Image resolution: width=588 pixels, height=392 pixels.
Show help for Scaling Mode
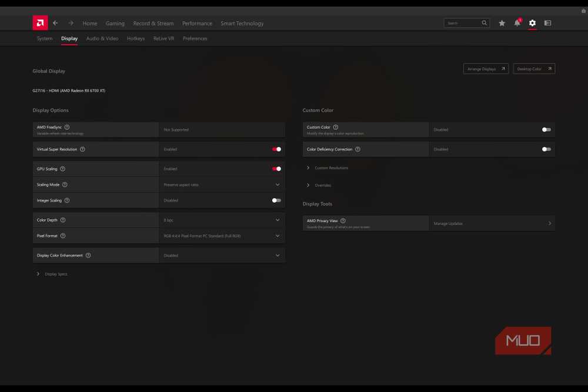[65, 185]
